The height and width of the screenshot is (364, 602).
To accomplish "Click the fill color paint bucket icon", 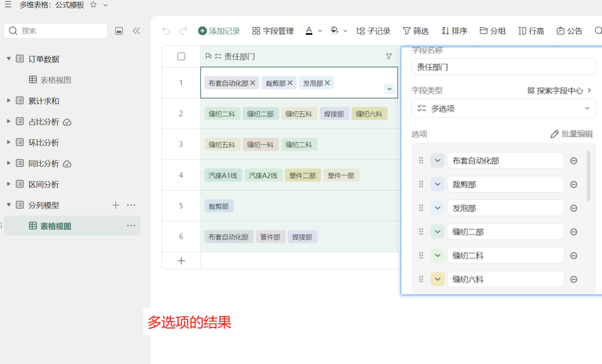I will (x=335, y=31).
